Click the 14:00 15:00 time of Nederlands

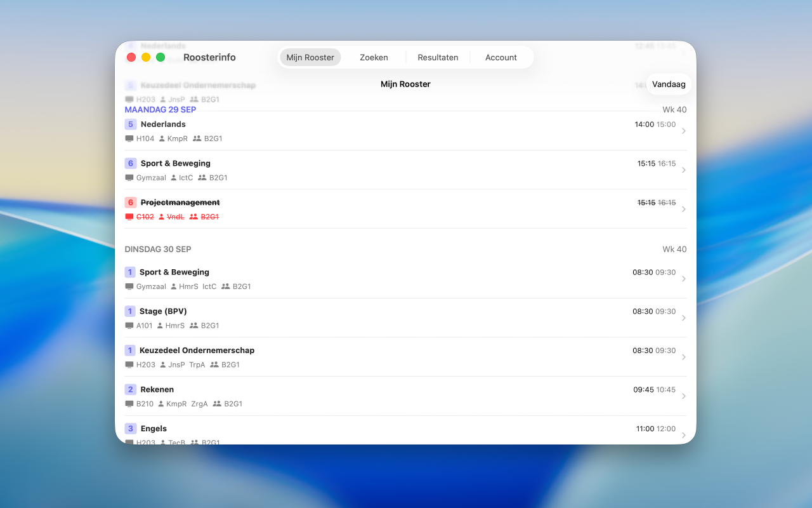point(655,124)
